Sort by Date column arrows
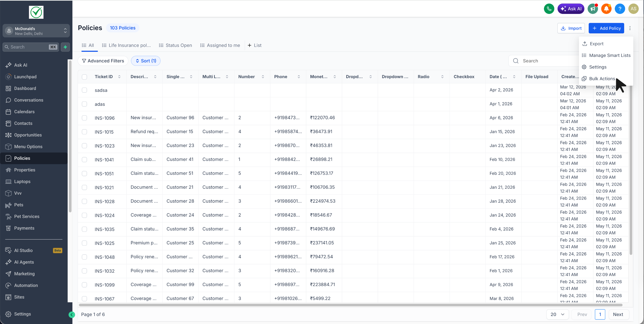Image resolution: width=644 pixels, height=324 pixels. point(514,77)
